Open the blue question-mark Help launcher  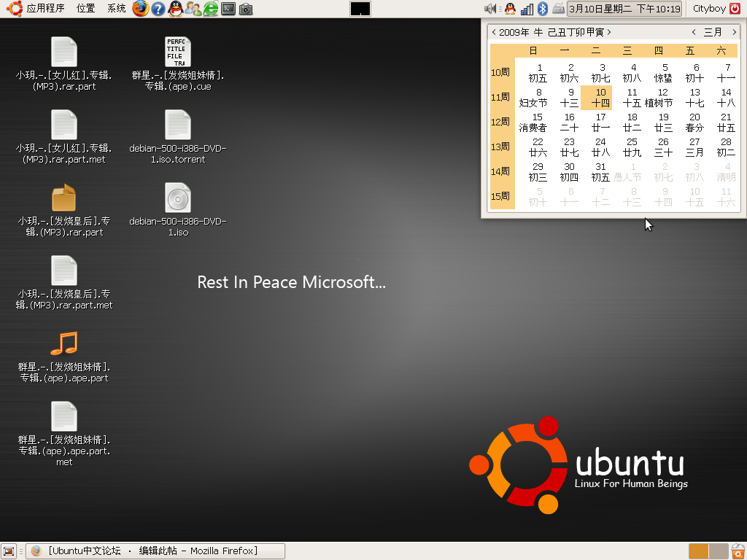click(x=158, y=9)
